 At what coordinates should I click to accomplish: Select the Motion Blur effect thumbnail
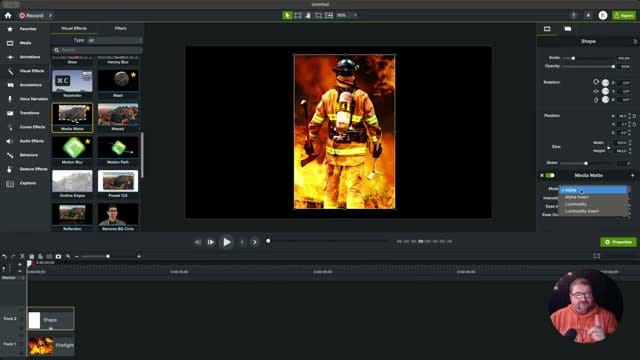[x=72, y=148]
